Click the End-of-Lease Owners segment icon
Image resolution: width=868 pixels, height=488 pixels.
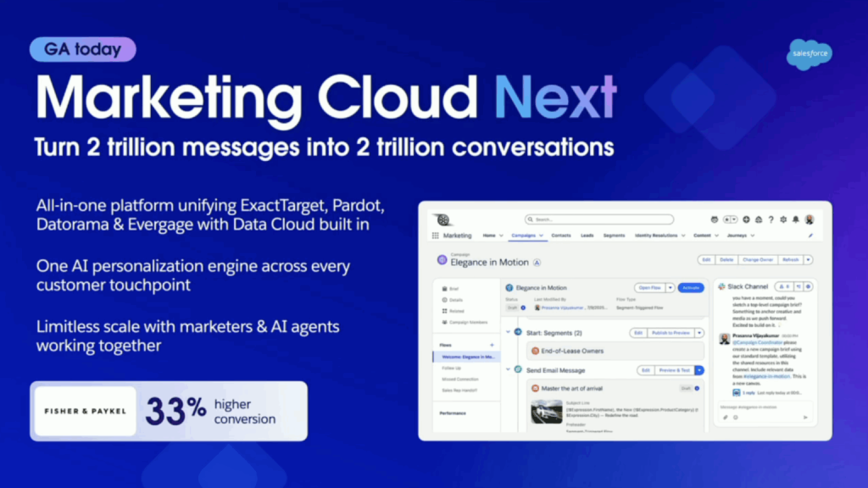(536, 351)
